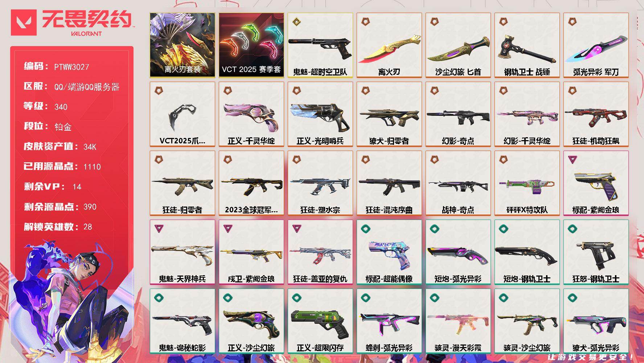Click the tier badge on 标配-紫阙金琅 card
Image resolution: width=644 pixels, height=363 pixels.
tap(573, 160)
